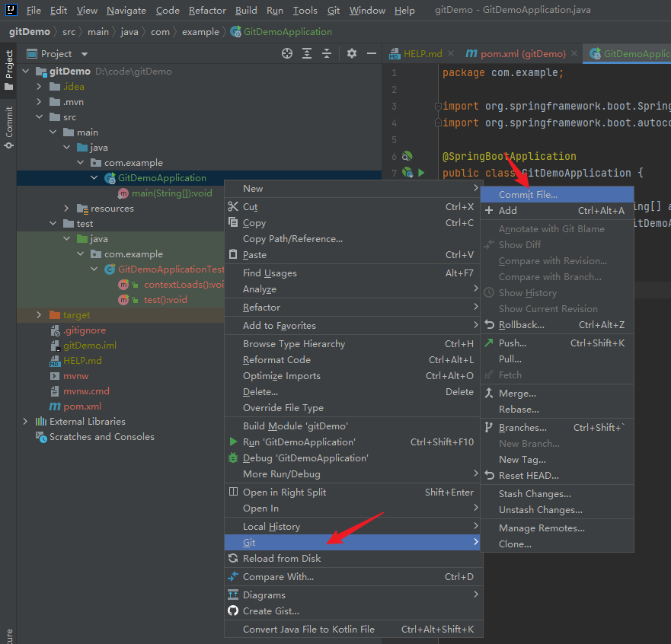Viewport: 671px width, 644px height.
Task: Collapse the src folder
Action: coord(39,116)
